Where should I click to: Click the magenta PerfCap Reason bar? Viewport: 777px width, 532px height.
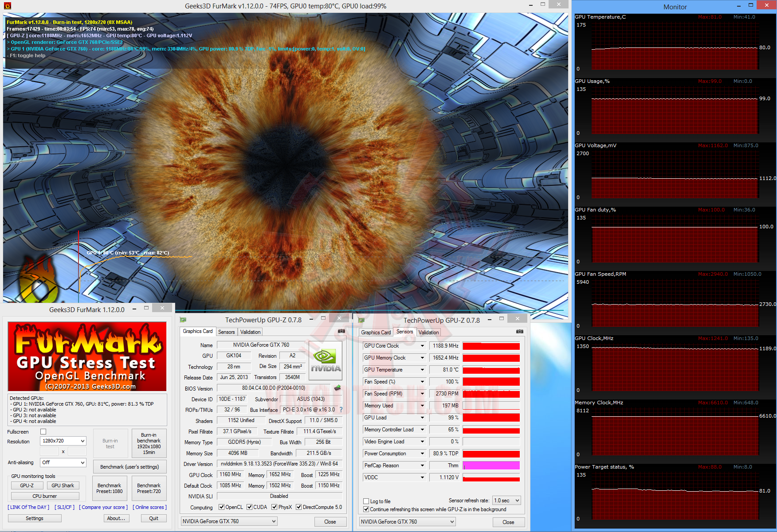(x=491, y=465)
